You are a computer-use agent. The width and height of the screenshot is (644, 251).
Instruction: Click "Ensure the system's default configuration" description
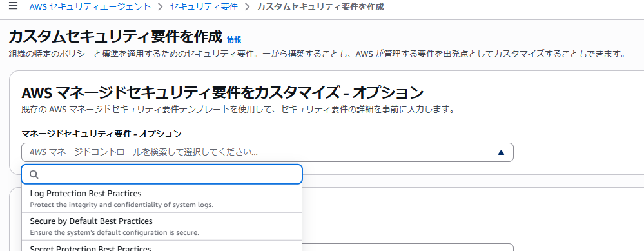point(115,232)
